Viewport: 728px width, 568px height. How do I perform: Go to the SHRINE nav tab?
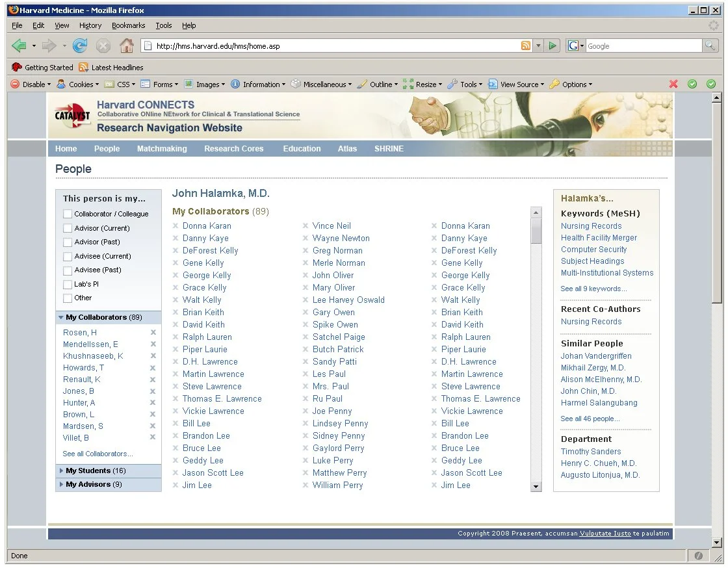click(389, 148)
